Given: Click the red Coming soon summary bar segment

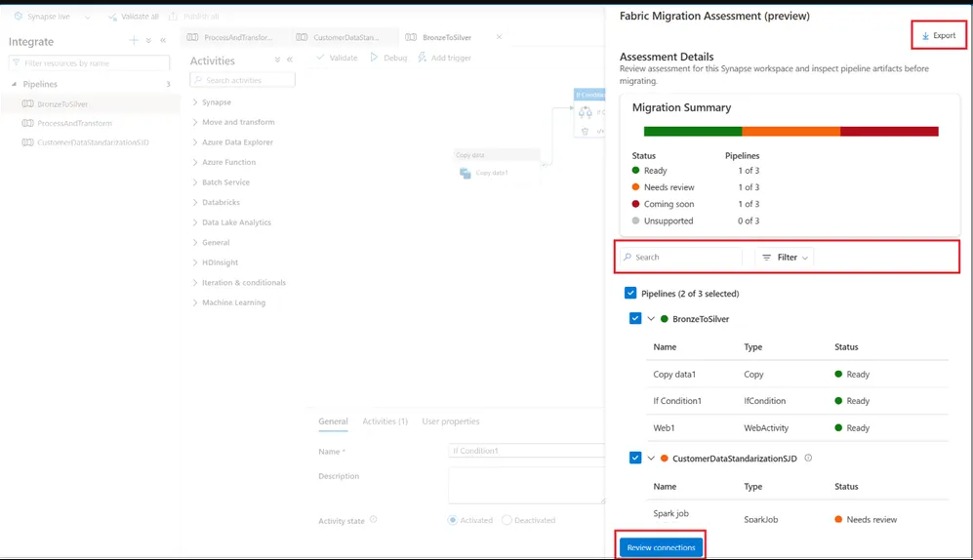Looking at the screenshot, I should click(889, 131).
